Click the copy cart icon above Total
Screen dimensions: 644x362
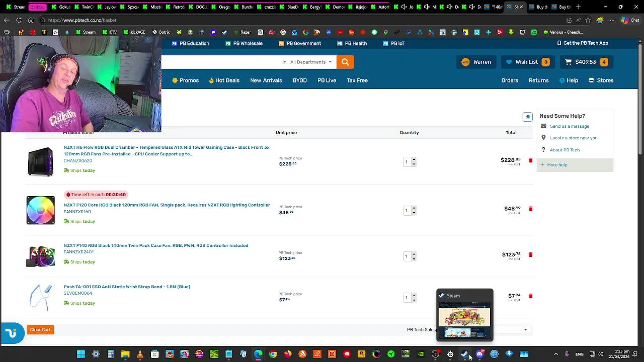point(527,117)
